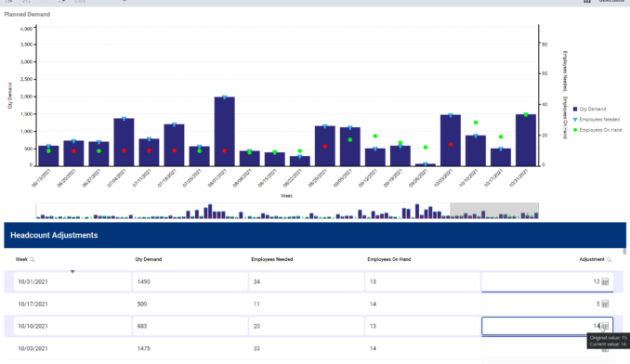The height and width of the screenshot is (364, 630).
Task: Select the Qty Demand legend entry
Action: pos(589,110)
